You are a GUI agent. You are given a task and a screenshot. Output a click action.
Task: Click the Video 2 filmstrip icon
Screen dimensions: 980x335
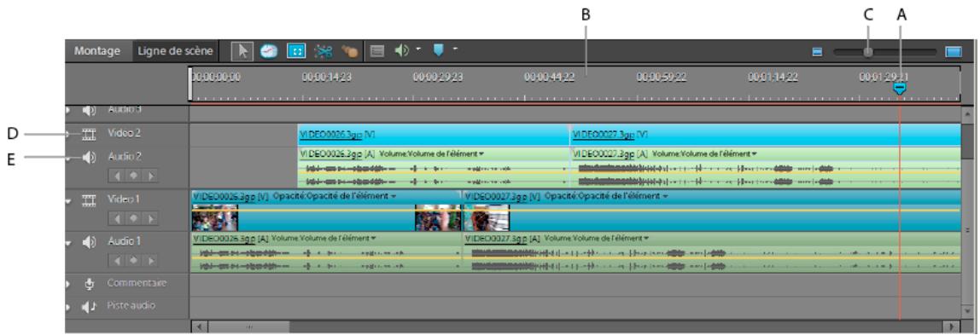coord(90,134)
